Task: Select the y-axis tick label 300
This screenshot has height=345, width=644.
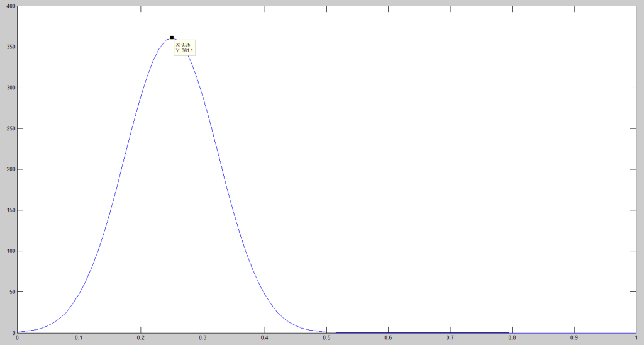Action: pyautogui.click(x=9, y=88)
